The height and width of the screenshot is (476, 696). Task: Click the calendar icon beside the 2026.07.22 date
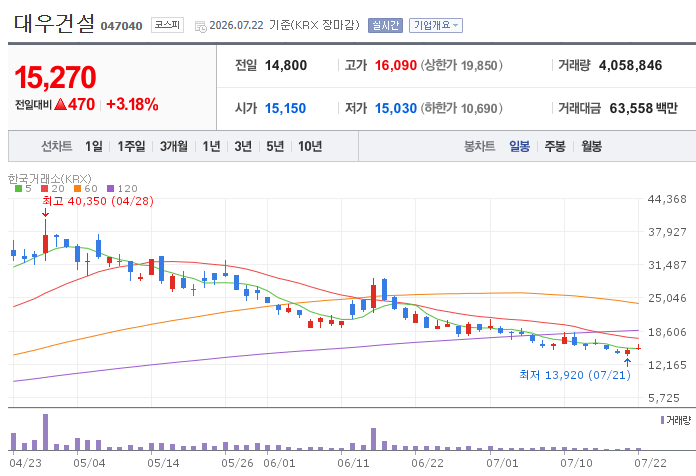[201, 26]
